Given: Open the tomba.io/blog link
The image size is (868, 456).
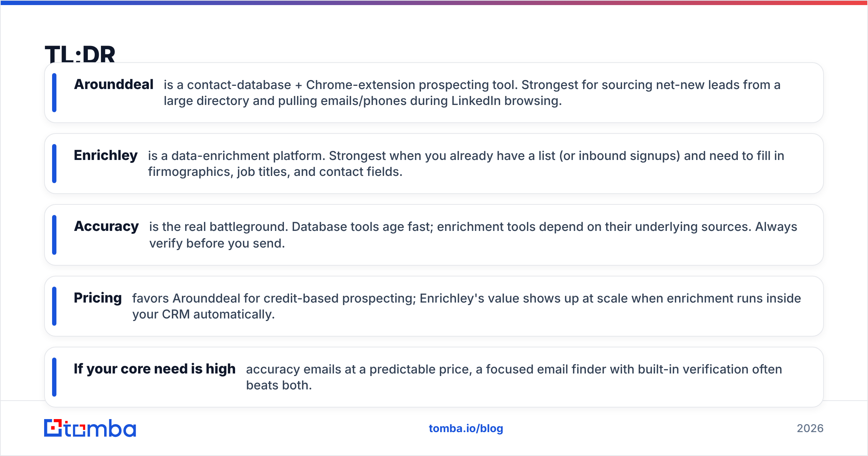Looking at the screenshot, I should [466, 428].
